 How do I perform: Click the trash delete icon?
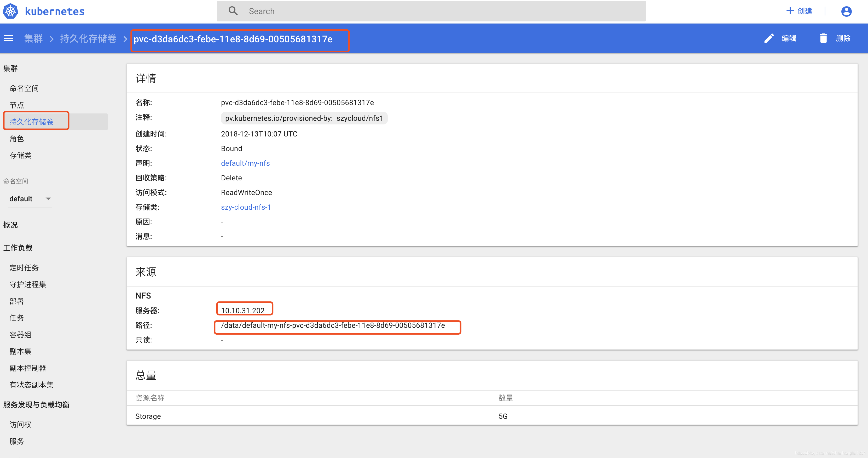point(824,38)
